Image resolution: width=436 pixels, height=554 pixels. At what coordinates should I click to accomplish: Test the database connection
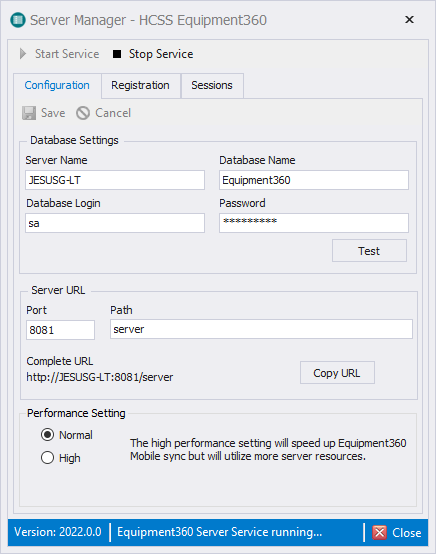(x=369, y=251)
